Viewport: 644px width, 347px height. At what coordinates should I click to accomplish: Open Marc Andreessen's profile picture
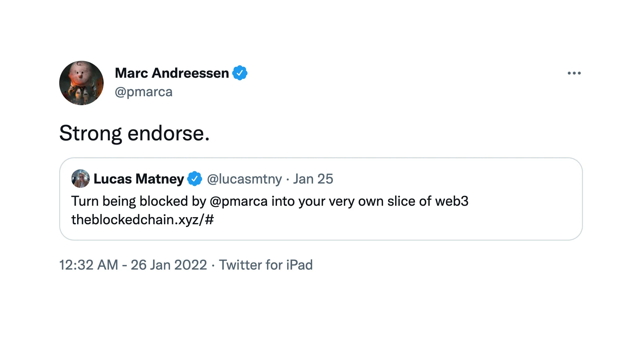81,83
